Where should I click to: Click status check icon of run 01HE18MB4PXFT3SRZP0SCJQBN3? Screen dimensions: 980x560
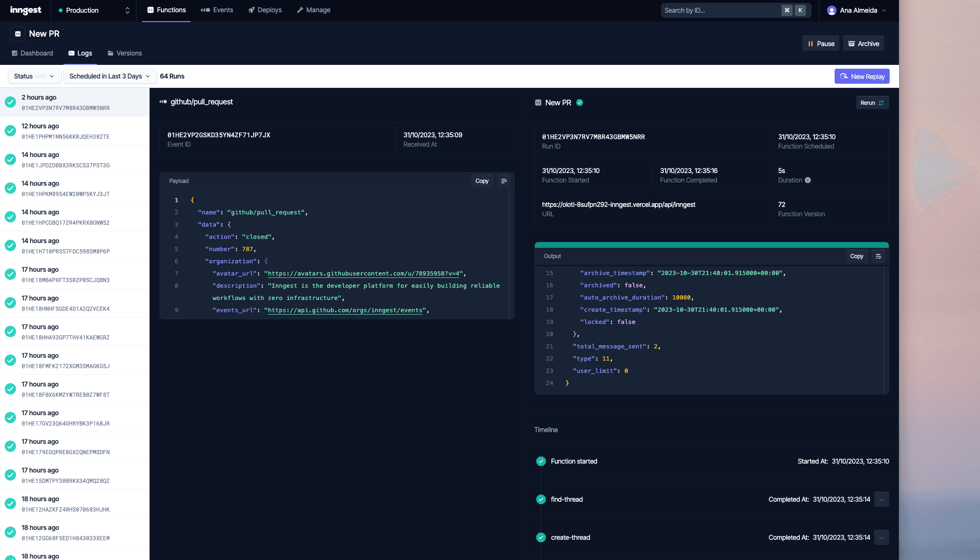click(x=10, y=275)
